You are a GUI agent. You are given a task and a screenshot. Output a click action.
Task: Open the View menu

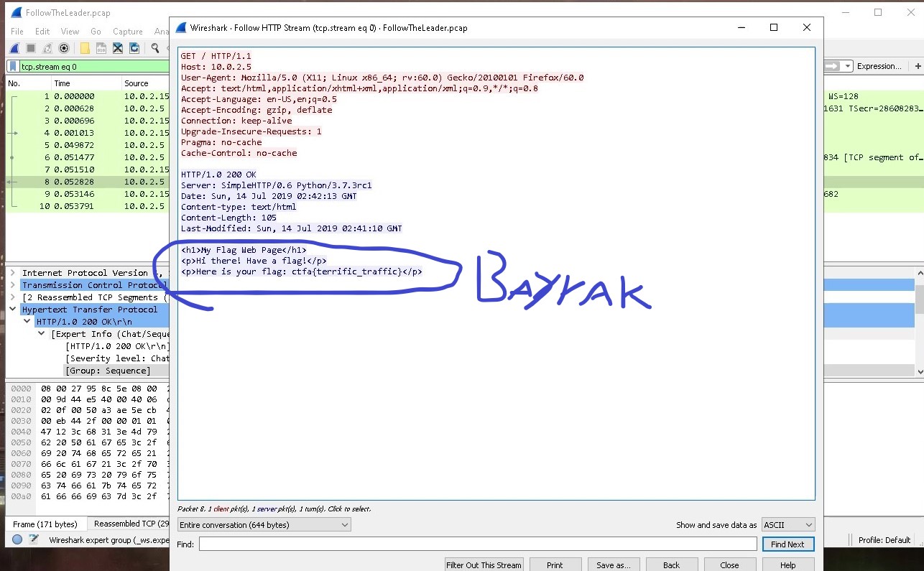click(70, 32)
